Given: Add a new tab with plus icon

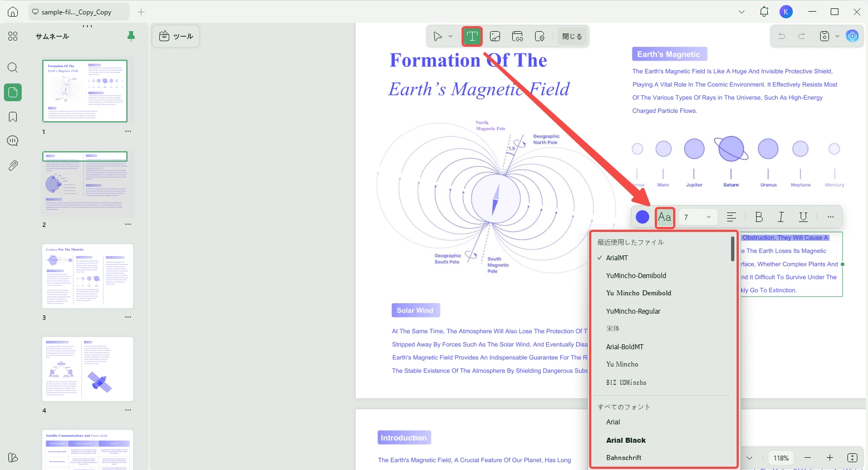Looking at the screenshot, I should 141,12.
